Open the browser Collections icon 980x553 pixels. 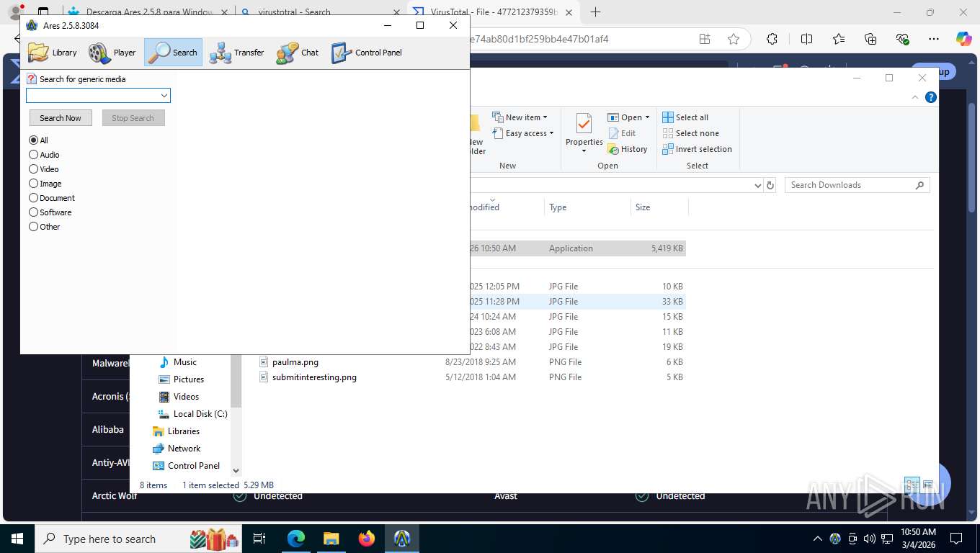pos(870,39)
